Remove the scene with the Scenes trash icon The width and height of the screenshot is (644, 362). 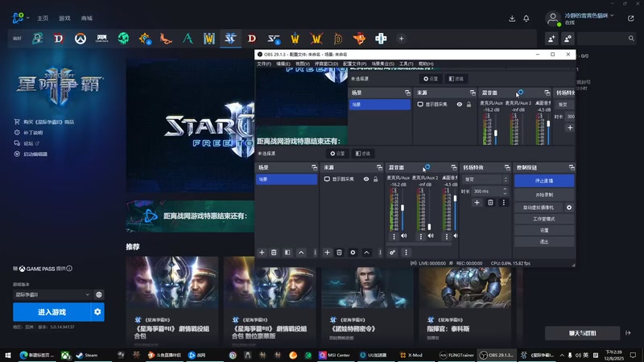point(274,253)
